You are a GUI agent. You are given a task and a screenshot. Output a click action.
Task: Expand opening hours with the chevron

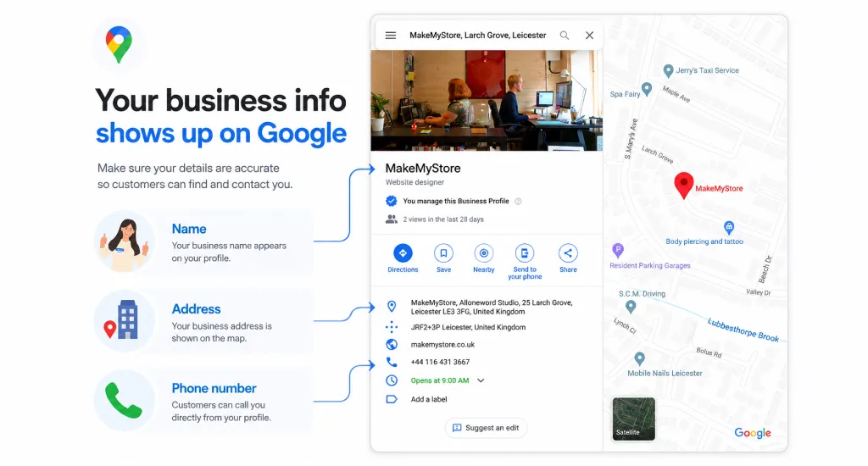[481, 380]
